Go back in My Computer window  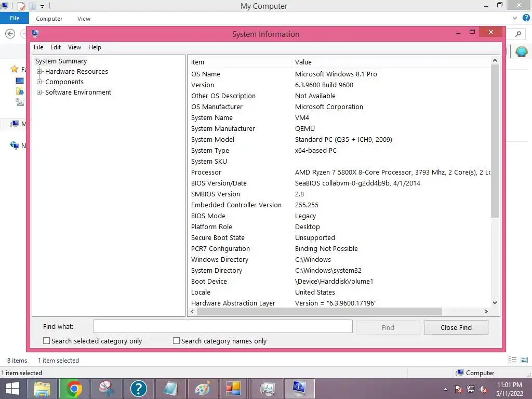click(10, 34)
